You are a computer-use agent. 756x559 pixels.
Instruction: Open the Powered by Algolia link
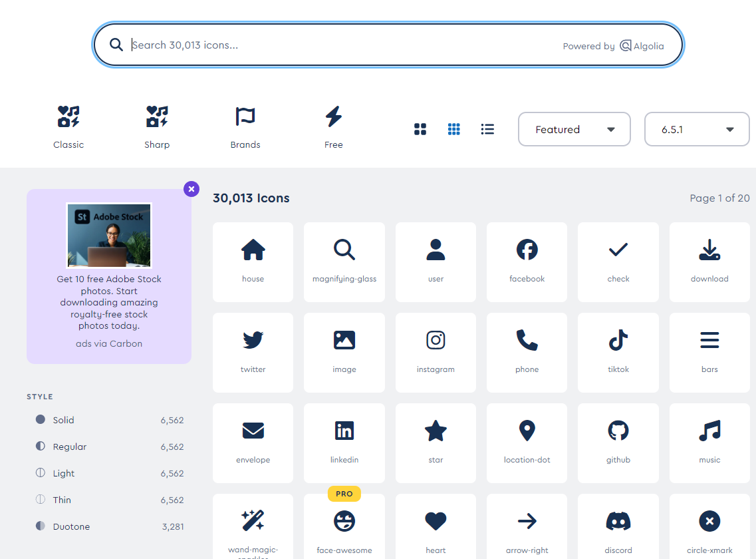tap(613, 46)
